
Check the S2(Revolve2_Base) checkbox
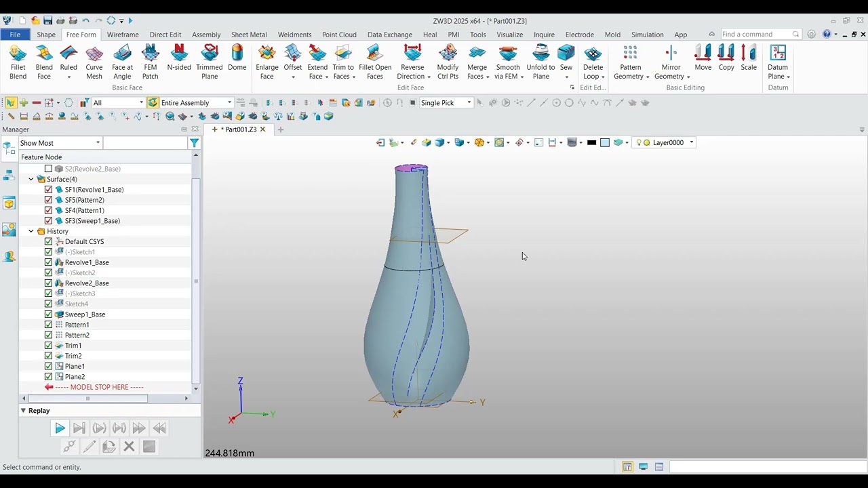[x=48, y=169]
